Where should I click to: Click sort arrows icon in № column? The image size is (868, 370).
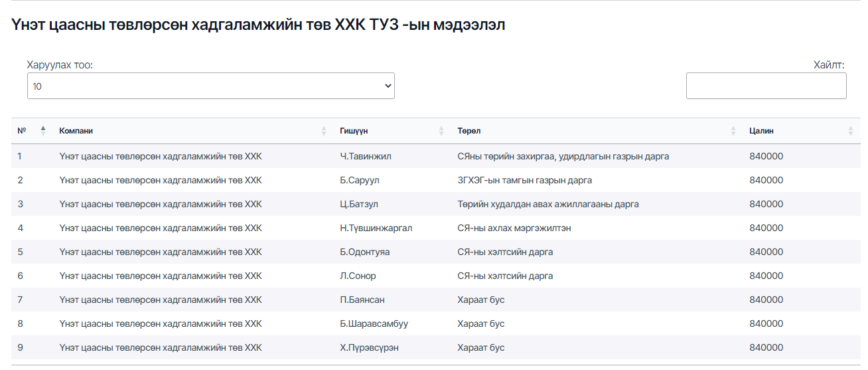tap(43, 131)
